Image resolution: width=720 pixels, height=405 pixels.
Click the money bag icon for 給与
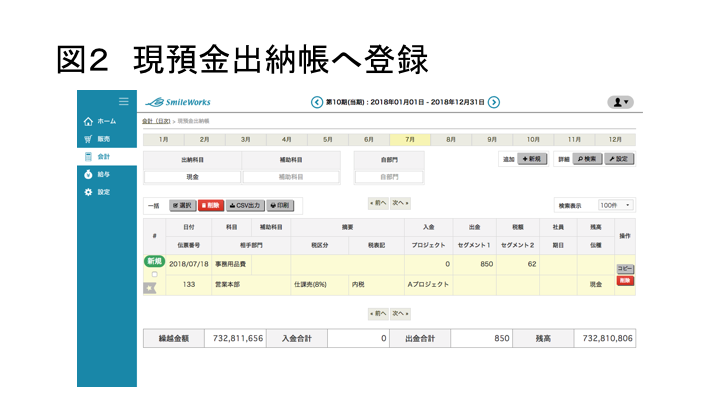88,174
